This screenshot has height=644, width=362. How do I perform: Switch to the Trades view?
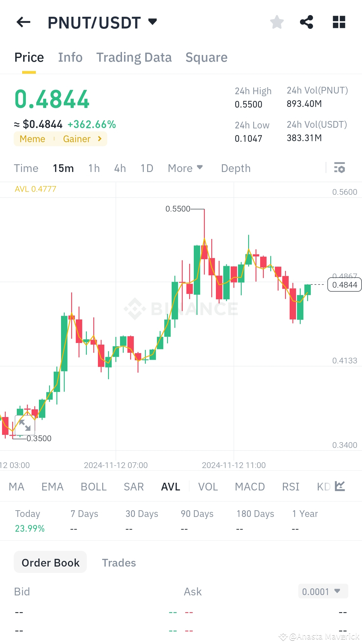119,563
